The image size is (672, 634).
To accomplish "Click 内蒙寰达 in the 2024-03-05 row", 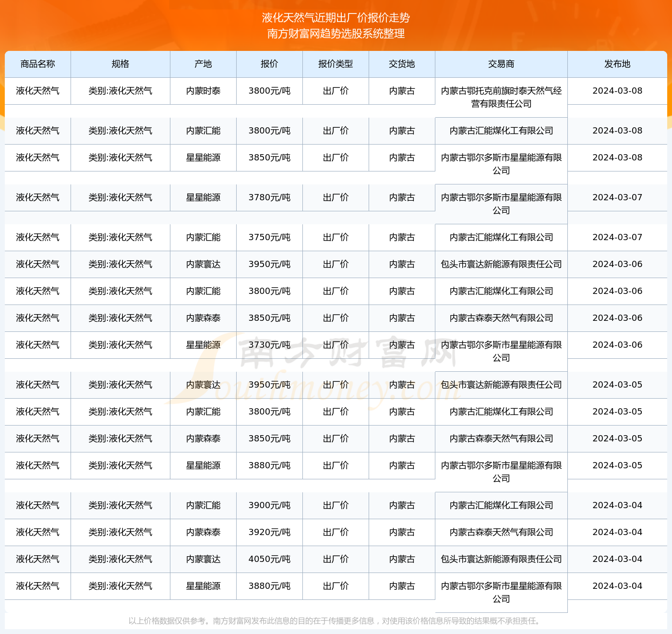I will 204,385.
